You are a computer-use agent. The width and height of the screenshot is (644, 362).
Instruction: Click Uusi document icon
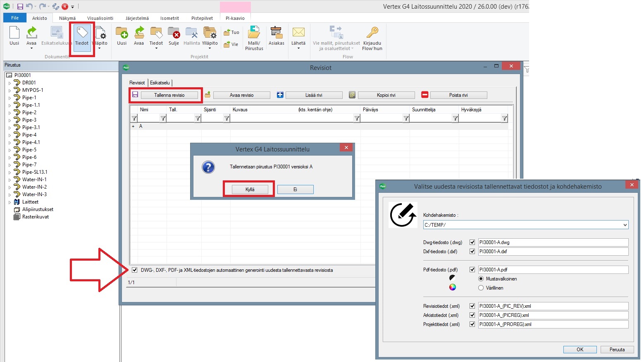[x=14, y=34]
